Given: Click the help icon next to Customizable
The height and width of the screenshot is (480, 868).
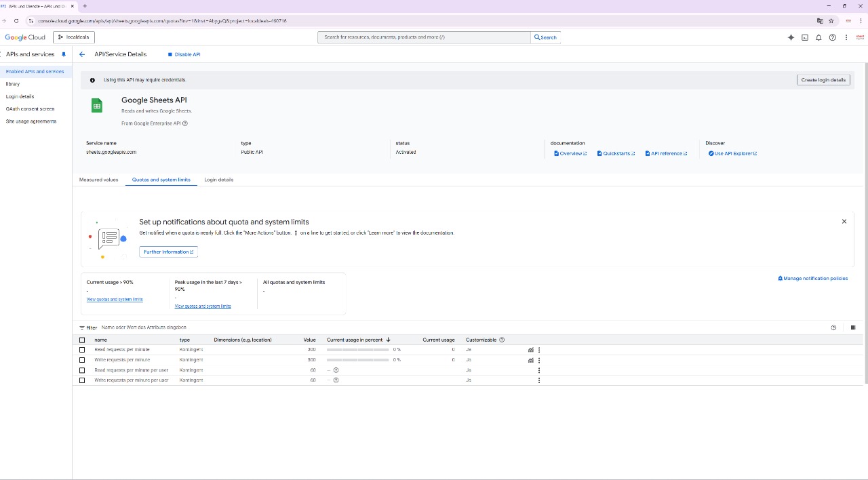Looking at the screenshot, I should point(502,340).
